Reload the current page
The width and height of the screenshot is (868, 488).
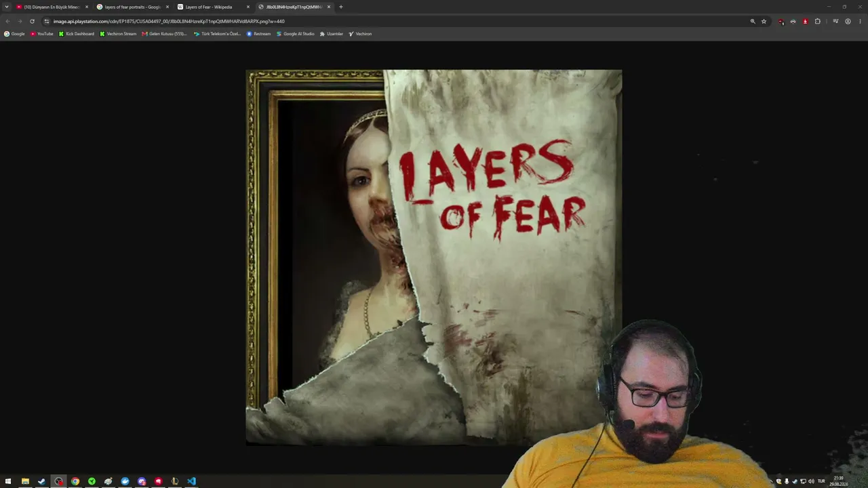tap(32, 21)
